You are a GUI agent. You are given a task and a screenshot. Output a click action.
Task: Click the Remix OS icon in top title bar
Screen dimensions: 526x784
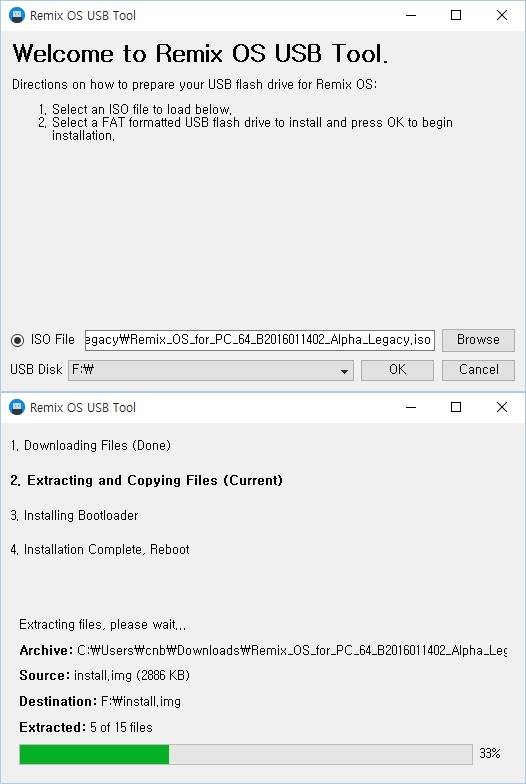(x=17, y=15)
